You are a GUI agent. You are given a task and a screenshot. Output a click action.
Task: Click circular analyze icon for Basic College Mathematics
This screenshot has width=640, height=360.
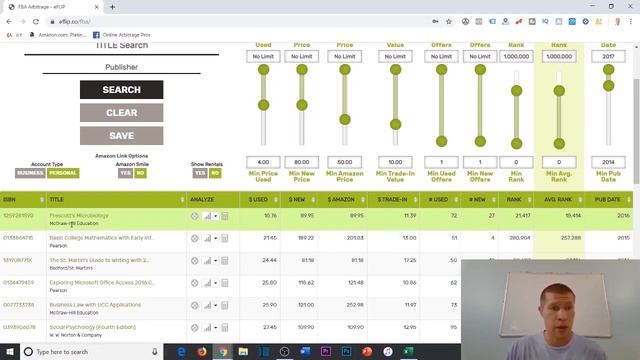(x=195, y=238)
